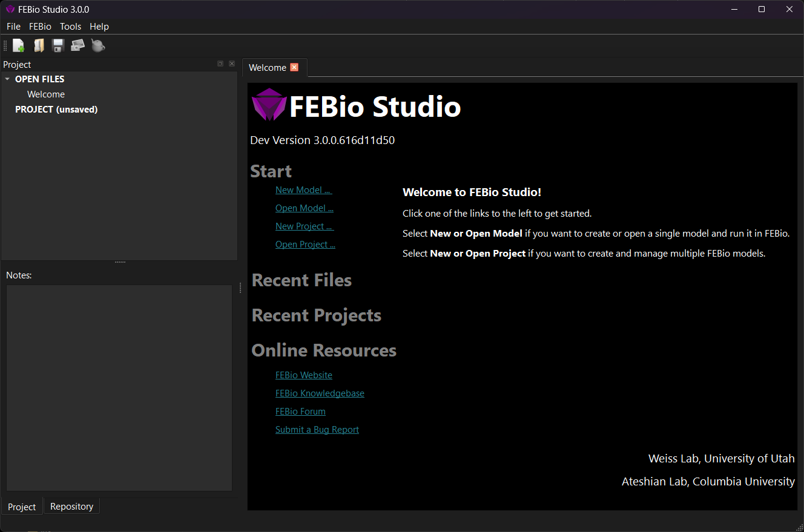This screenshot has width=804, height=532.
Task: Open the Help menu
Action: 99,27
